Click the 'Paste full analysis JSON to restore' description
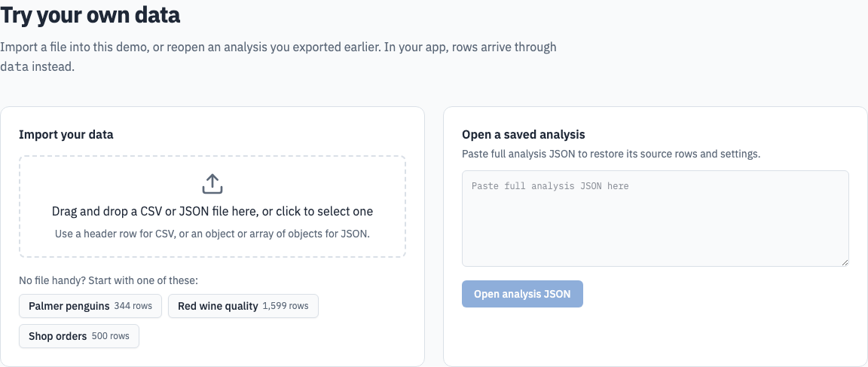 (611, 154)
